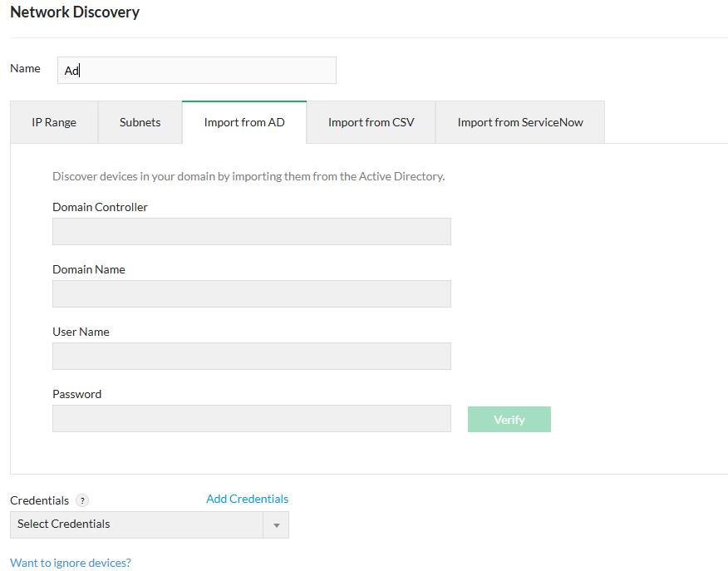Image resolution: width=728 pixels, height=571 pixels.
Task: Click the Credentials label text
Action: [x=39, y=500]
